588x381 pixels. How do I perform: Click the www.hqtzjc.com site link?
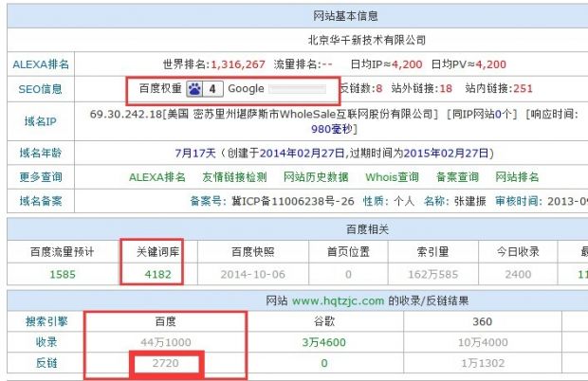pyautogui.click(x=339, y=300)
